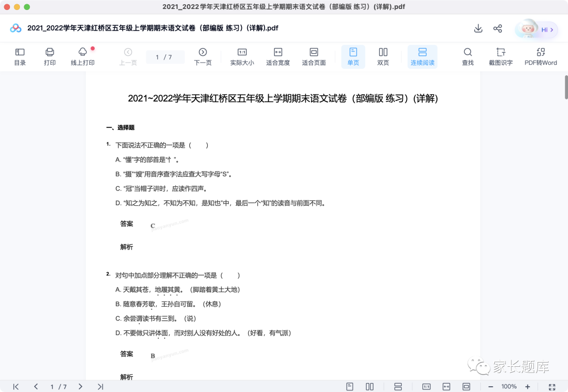This screenshot has width=568, height=392.
Task: Click the 答案 label with answer B
Action: click(x=126, y=354)
